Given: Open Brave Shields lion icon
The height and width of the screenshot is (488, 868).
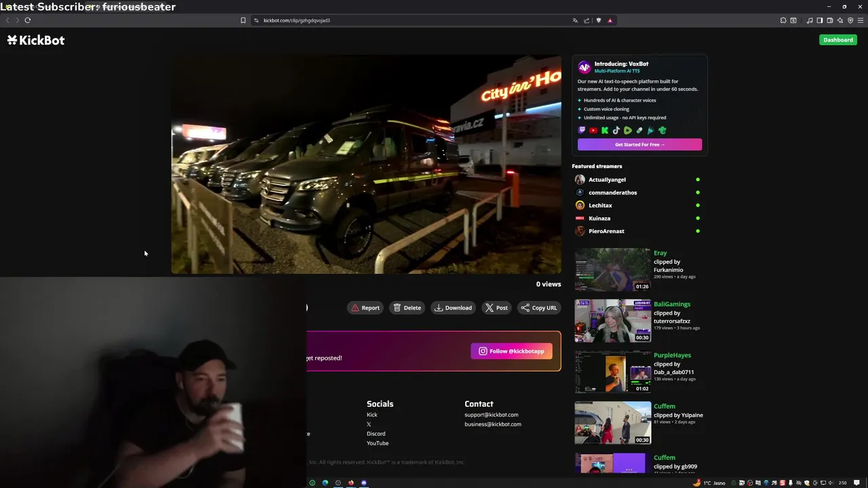Looking at the screenshot, I should click(598, 20).
